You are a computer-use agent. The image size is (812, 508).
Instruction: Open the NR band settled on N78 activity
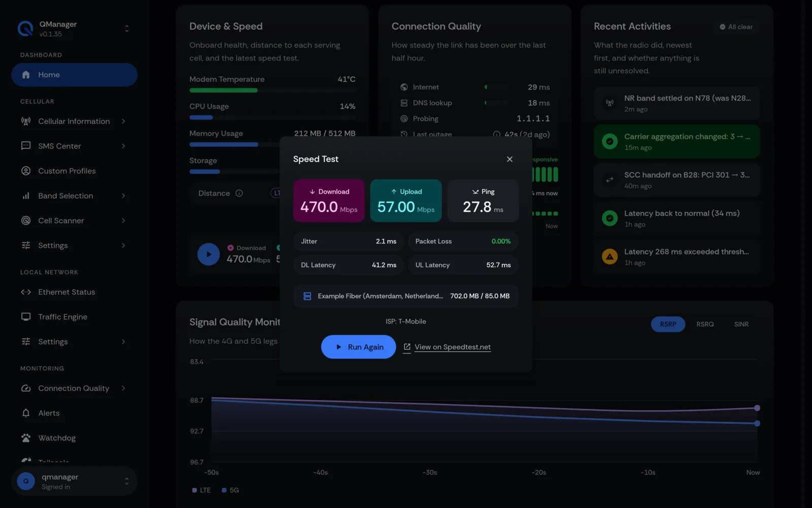[x=676, y=103]
